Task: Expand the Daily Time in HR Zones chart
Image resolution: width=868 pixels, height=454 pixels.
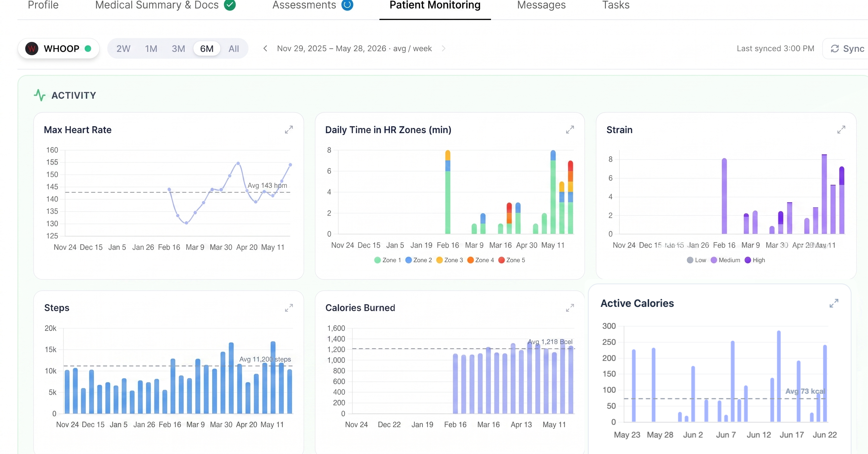Action: click(x=570, y=130)
